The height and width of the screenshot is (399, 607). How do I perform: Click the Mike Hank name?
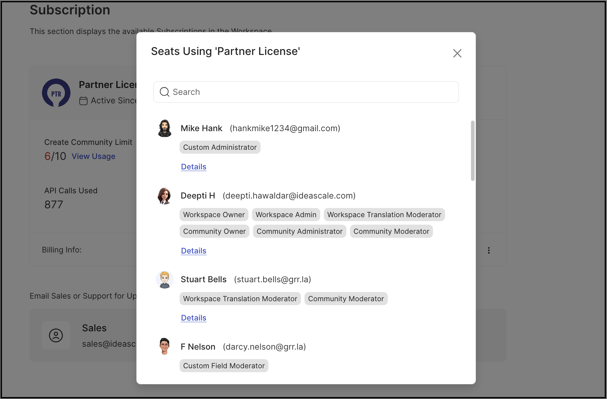[x=201, y=128]
